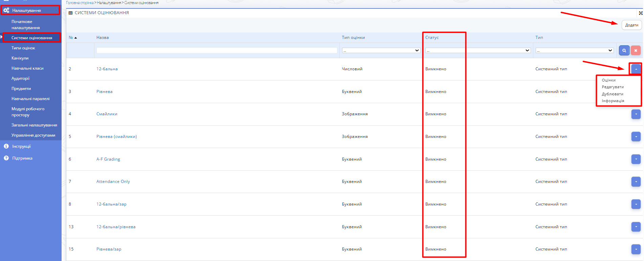Open Управління доступами in sidebar
Image resolution: width=644 pixels, height=261 pixels.
point(33,135)
